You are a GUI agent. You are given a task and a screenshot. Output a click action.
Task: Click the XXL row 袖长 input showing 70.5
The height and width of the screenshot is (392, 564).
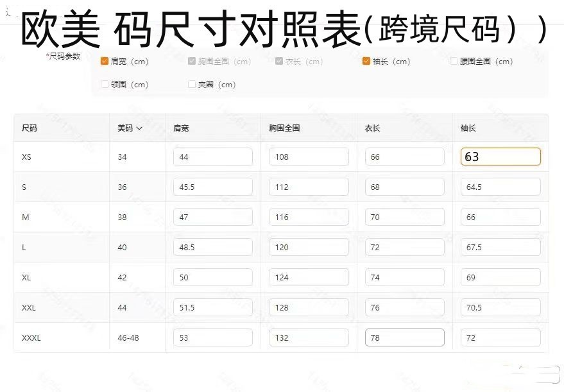[x=500, y=307]
